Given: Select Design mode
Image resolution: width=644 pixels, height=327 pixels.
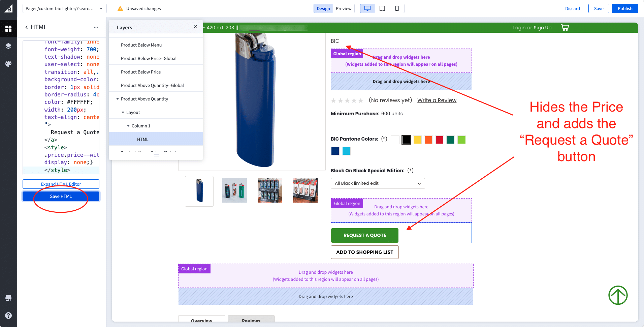Looking at the screenshot, I should (323, 8).
